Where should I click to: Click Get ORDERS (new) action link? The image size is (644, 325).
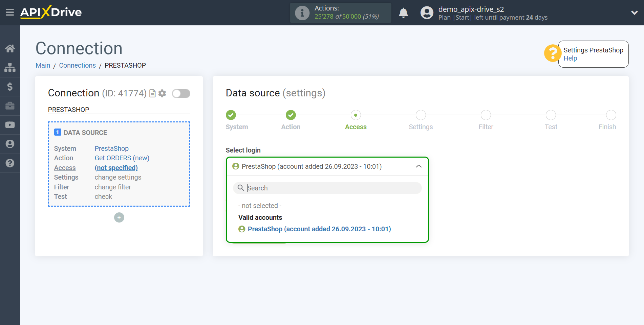point(122,158)
